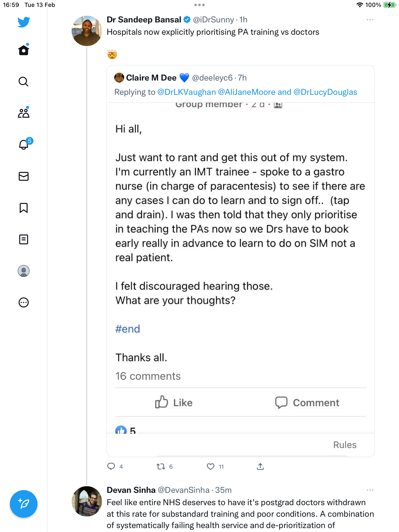399x532 pixels.
Task: Tap the three-dot multitasking menu at top
Action: [x=199, y=5]
